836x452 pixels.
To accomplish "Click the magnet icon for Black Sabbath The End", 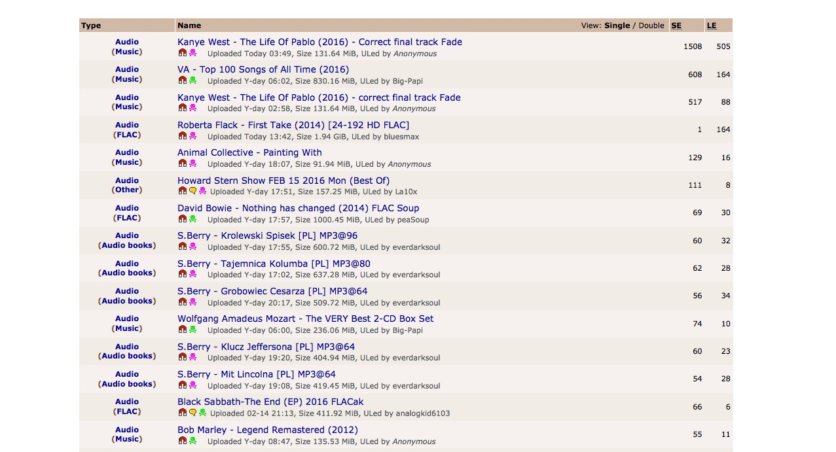I will pos(182,413).
